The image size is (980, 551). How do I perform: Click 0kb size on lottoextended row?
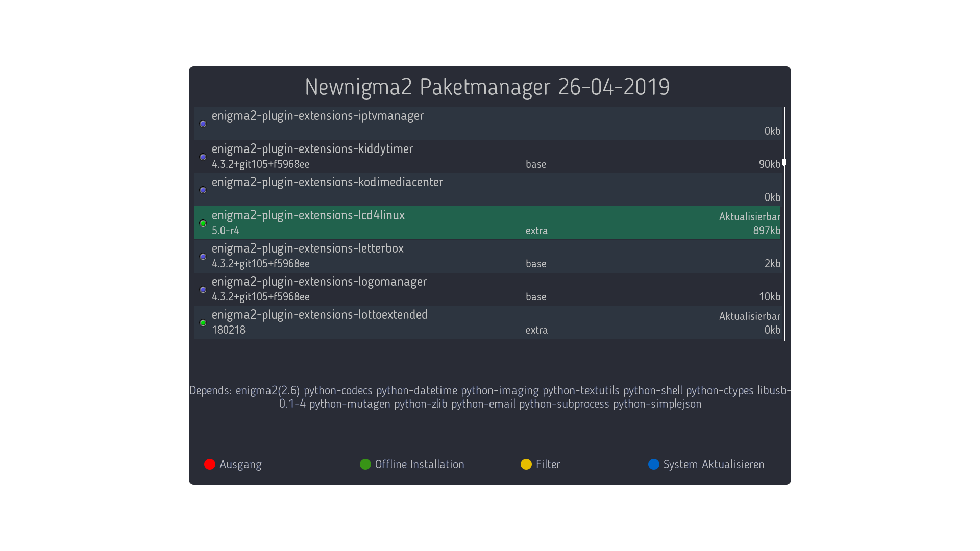pyautogui.click(x=772, y=330)
